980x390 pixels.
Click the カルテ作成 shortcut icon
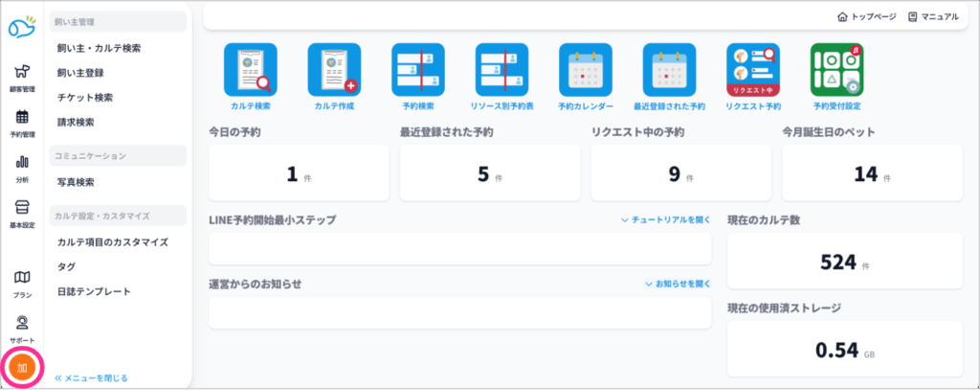tap(334, 70)
